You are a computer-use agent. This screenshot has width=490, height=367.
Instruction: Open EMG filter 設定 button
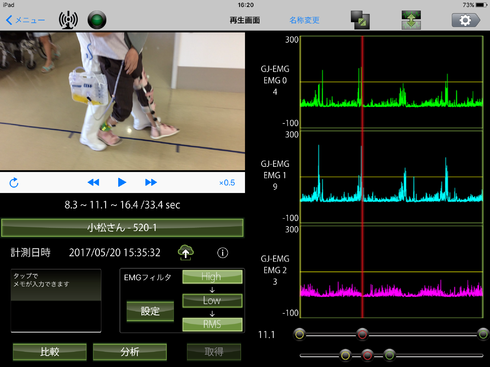click(150, 311)
